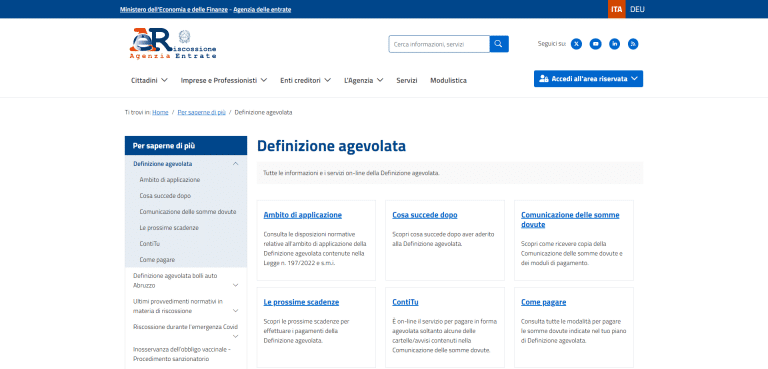The width and height of the screenshot is (768, 369).
Task: Open the Servizi menu item
Action: pyautogui.click(x=407, y=80)
